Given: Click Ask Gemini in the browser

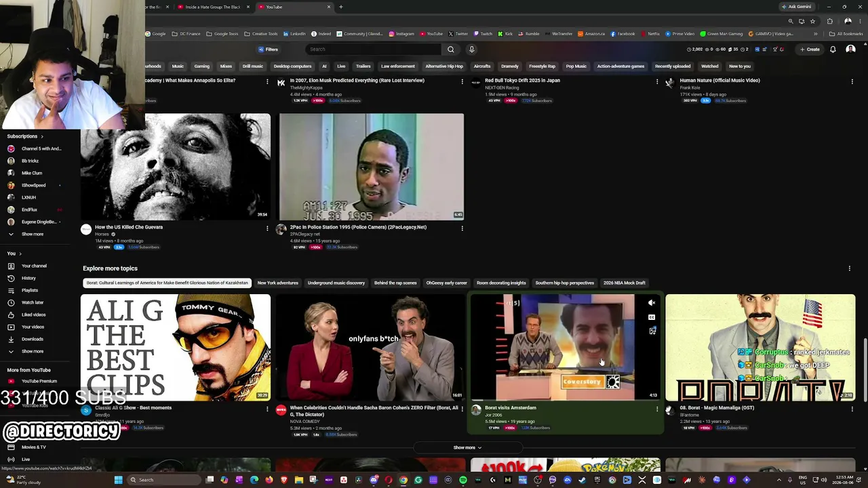Looking at the screenshot, I should point(796,7).
